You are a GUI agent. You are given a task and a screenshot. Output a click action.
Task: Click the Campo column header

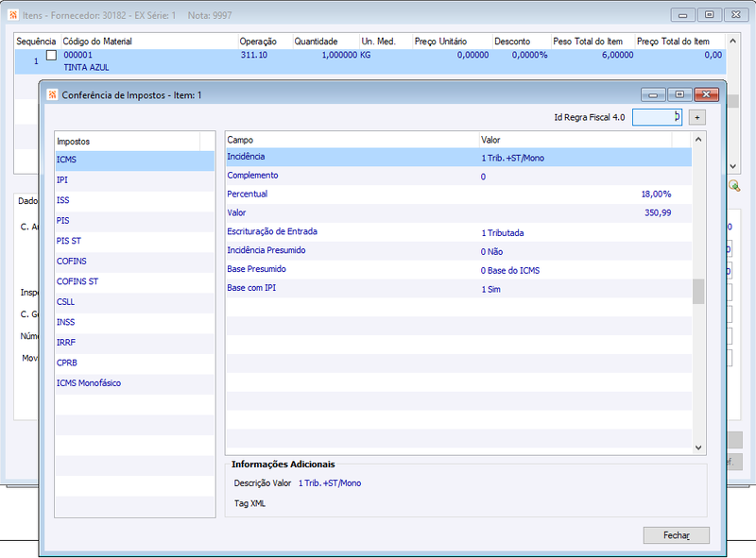click(x=352, y=140)
